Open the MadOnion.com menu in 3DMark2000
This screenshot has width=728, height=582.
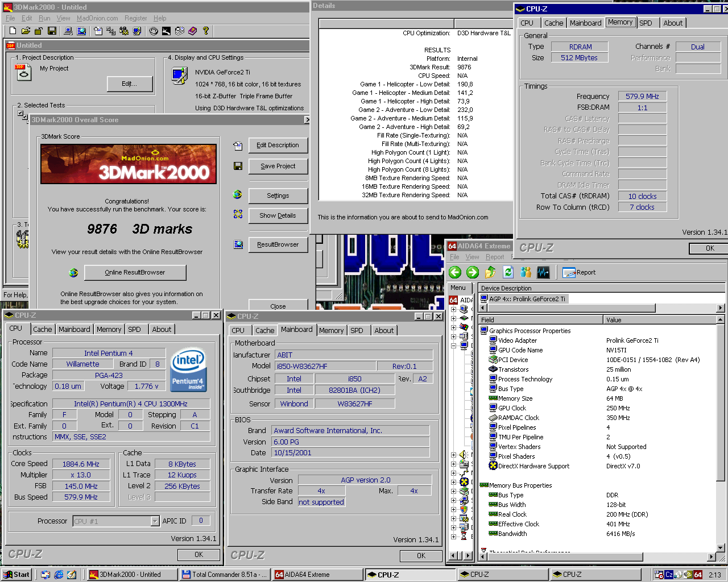tap(97, 18)
